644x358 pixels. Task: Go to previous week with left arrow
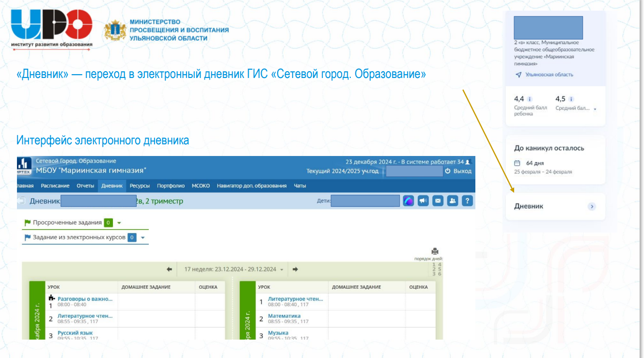pos(169,269)
